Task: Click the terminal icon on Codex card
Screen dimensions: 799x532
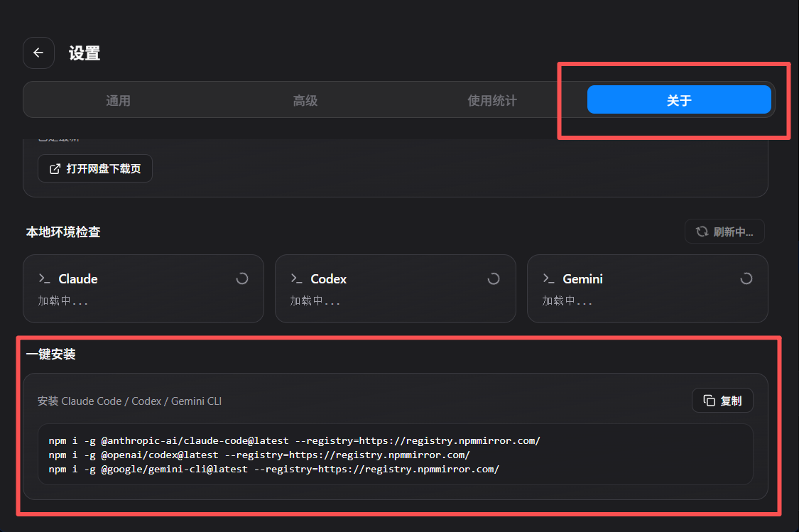Action: point(297,279)
